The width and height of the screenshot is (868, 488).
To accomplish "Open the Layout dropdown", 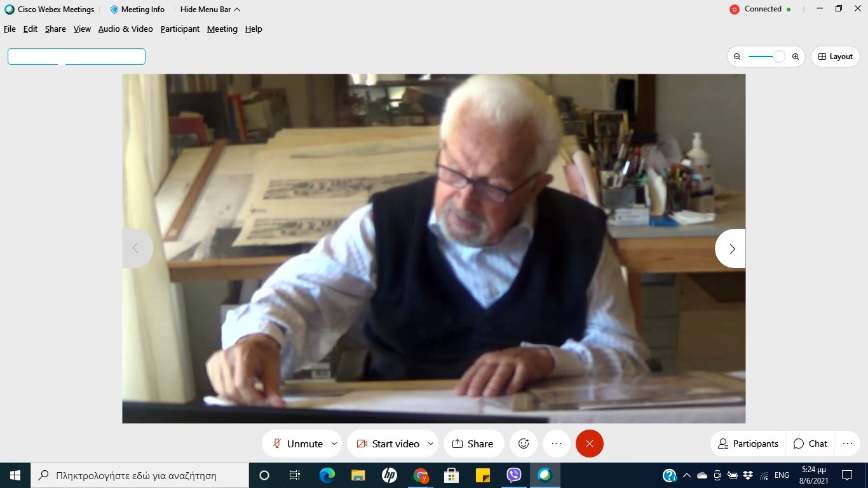I will (x=835, y=57).
